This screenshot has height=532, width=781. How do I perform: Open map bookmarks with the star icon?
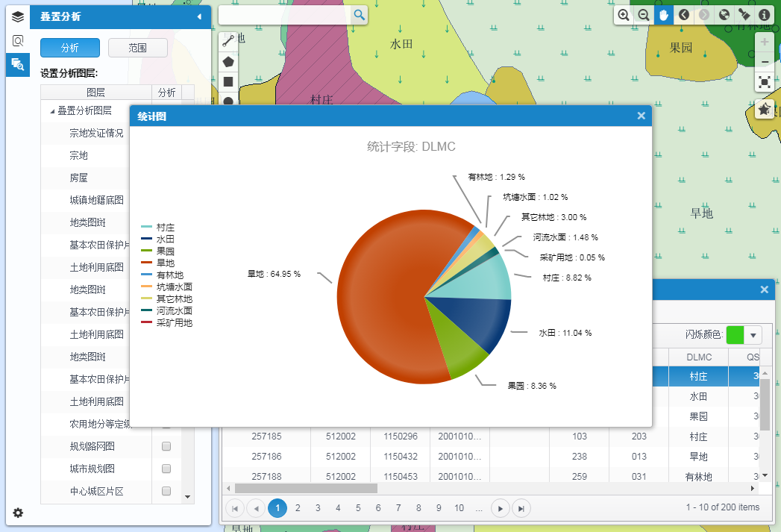tap(764, 109)
